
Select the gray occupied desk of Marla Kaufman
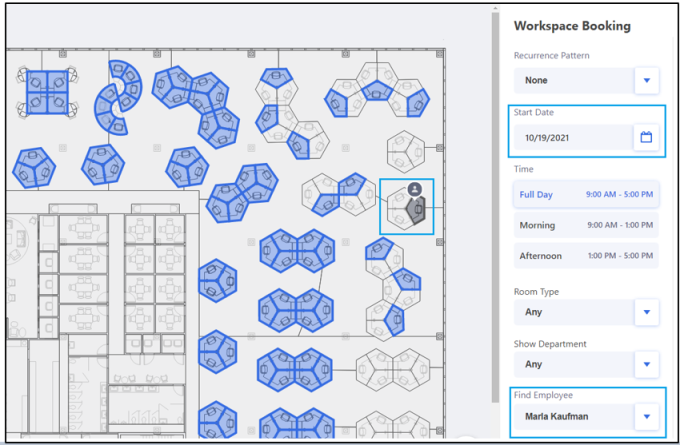[x=416, y=210]
